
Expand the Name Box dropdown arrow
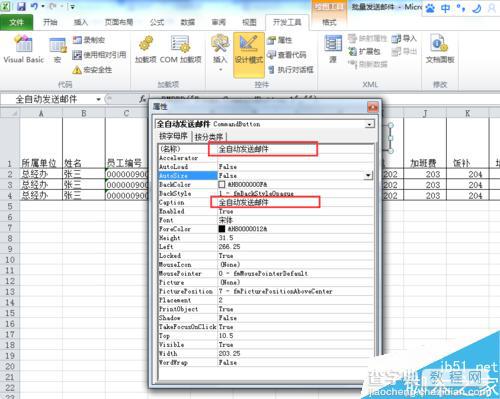pos(98,99)
